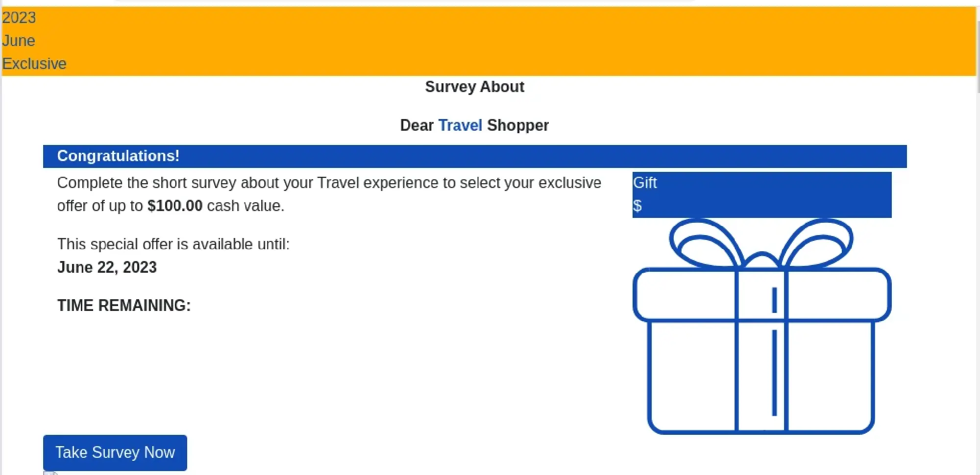Click the '$100.00' bold text
980x475 pixels.
pos(174,206)
